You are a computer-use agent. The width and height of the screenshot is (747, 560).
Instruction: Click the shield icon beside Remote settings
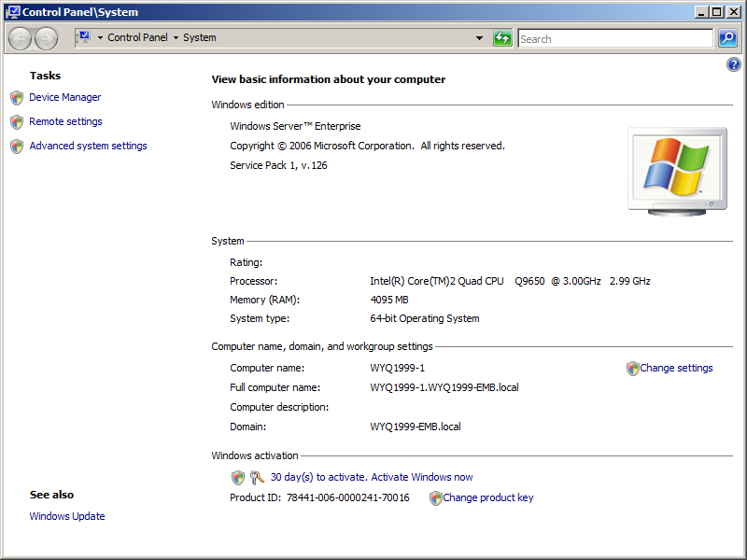click(x=16, y=121)
